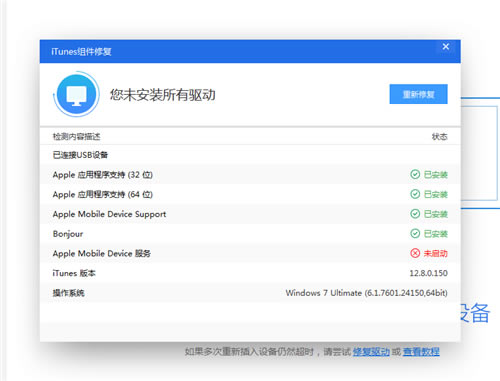This screenshot has height=381, width=500.
Task: Select the Apple 应用程序支持 (32 位) row label
Action: tap(103, 175)
